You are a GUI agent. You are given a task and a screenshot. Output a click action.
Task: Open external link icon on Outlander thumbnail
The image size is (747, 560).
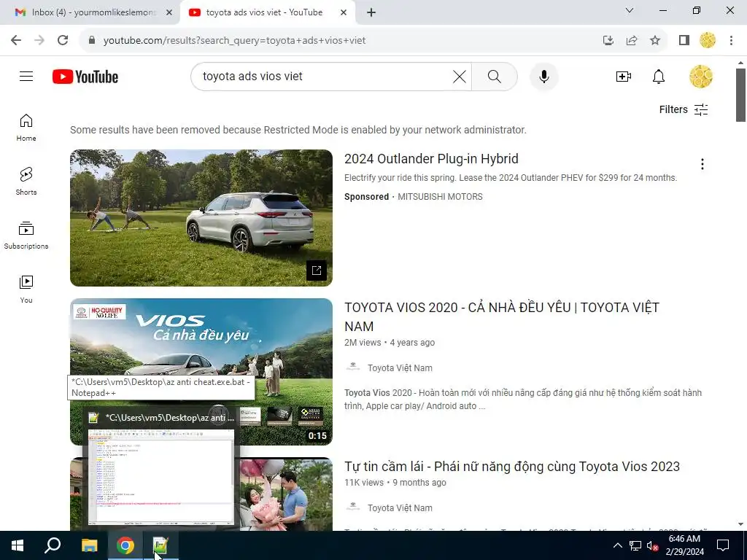click(x=317, y=271)
